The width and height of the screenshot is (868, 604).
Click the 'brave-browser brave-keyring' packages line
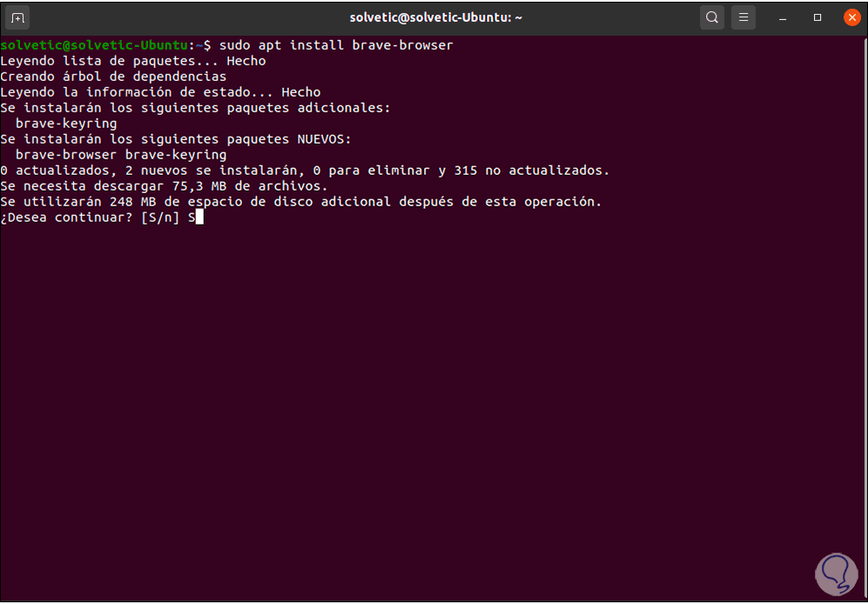click(x=121, y=155)
